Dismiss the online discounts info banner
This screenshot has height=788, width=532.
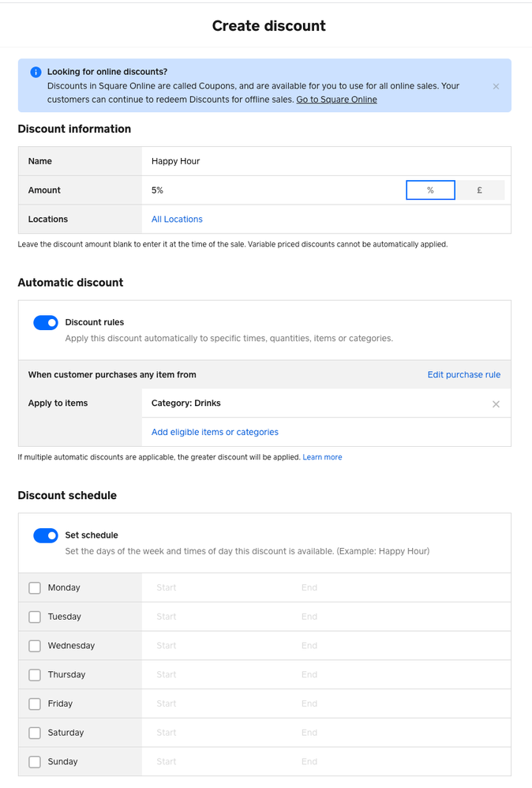tap(496, 86)
